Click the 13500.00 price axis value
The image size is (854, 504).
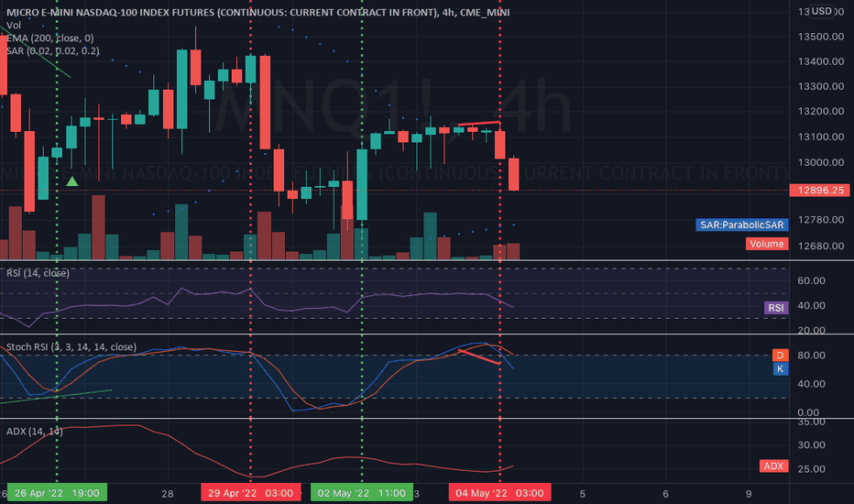pos(821,37)
